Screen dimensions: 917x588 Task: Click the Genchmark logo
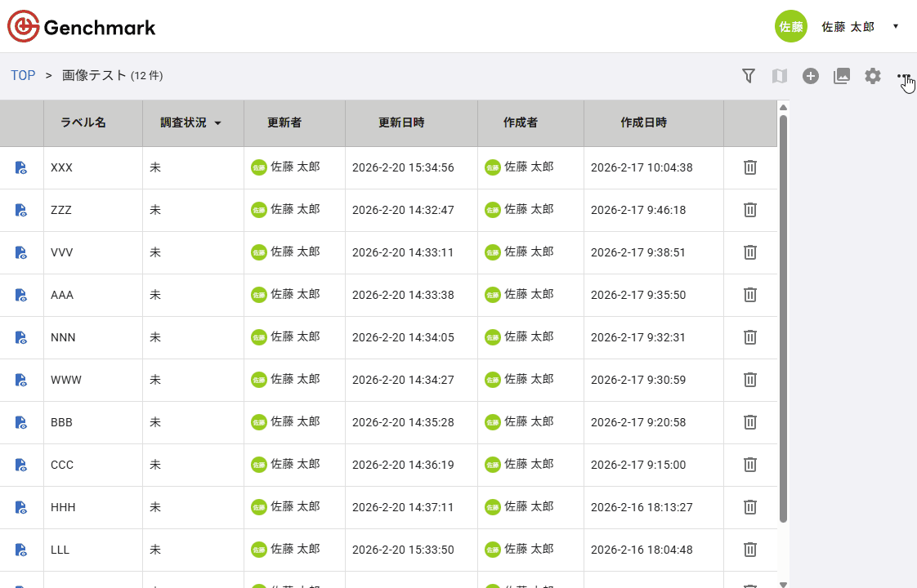pyautogui.click(x=82, y=27)
